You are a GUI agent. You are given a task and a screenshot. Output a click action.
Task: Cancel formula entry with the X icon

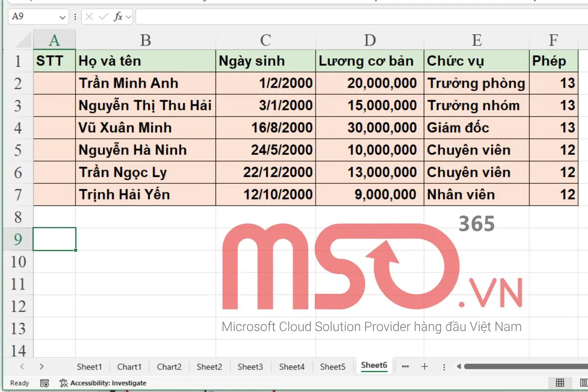pos(89,16)
